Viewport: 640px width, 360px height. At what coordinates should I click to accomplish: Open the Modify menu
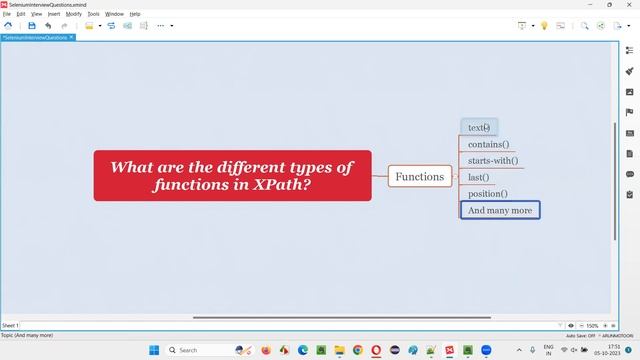73,14
